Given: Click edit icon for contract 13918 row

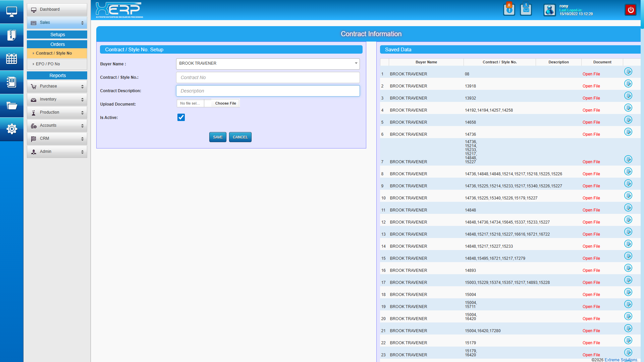Looking at the screenshot, I should pos(628,83).
